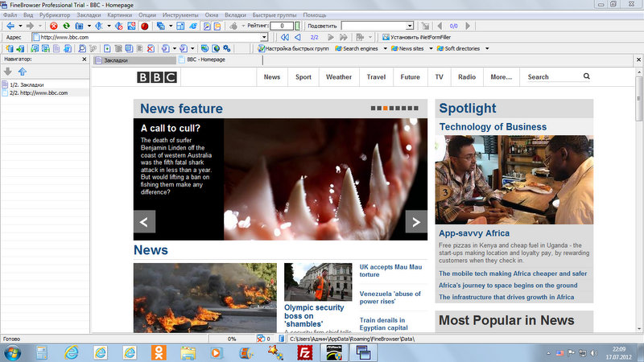Open cascading windows icon dropdown arrow
Image resolution: width=644 pixels, height=362 pixels.
[171, 26]
